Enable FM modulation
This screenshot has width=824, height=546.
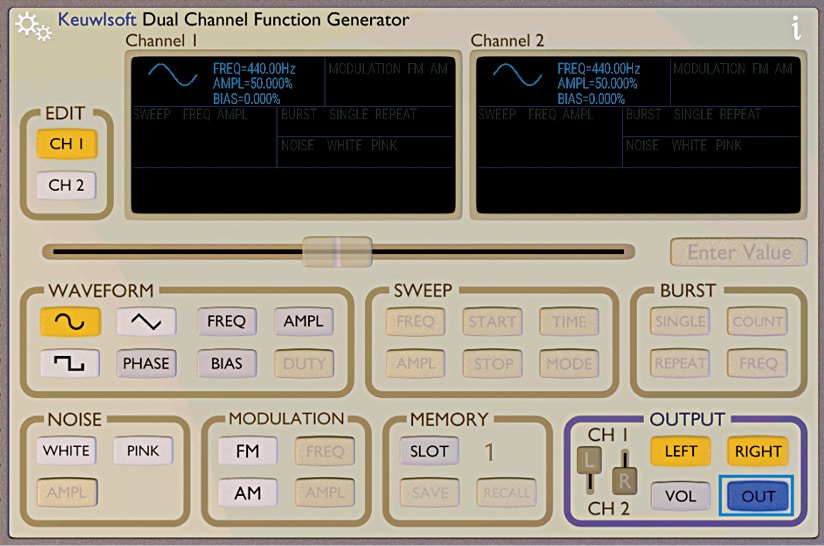(x=247, y=451)
